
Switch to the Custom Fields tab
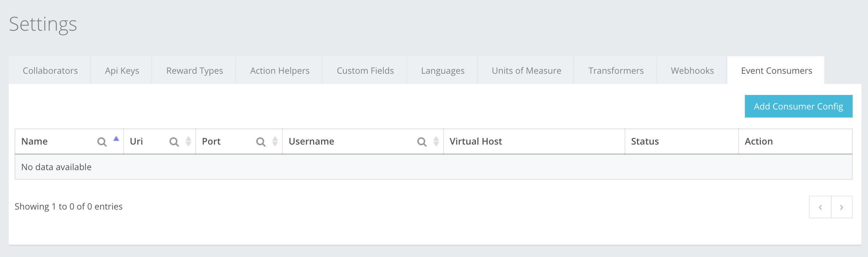point(365,70)
